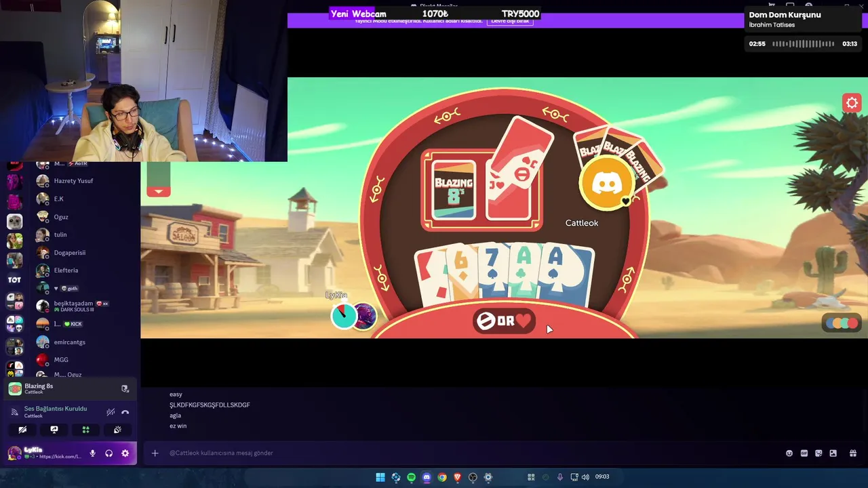The width and height of the screenshot is (868, 488).
Task: Open Discord user settings gear
Action: click(125, 453)
